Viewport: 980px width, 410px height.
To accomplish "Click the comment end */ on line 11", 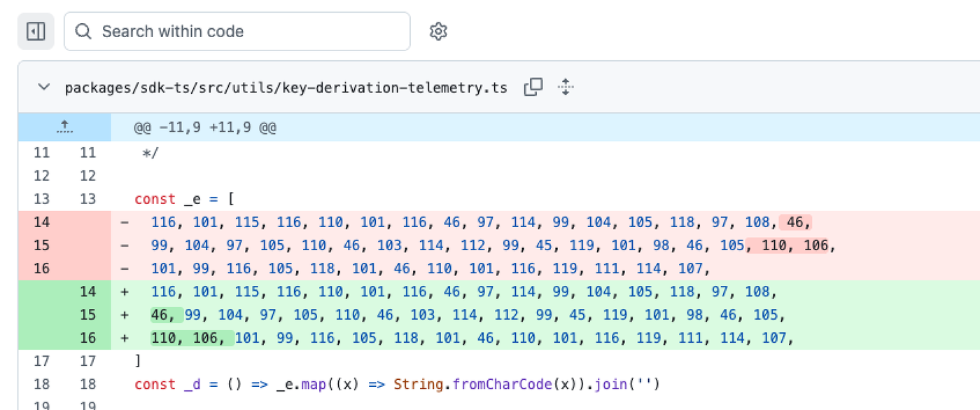I will [x=150, y=153].
